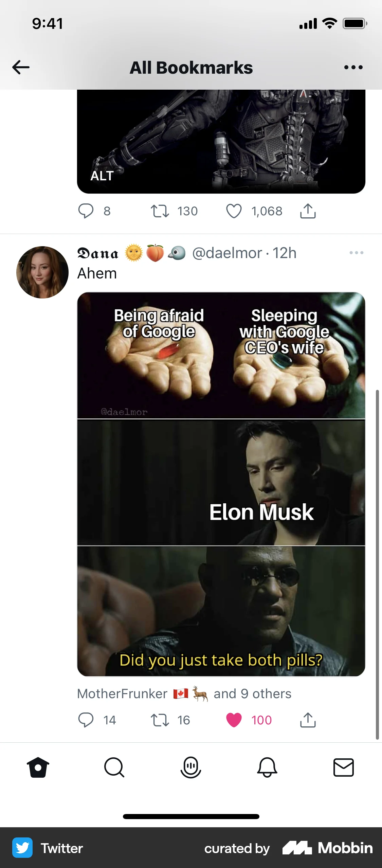This screenshot has width=382, height=868.
Task: Open the All Bookmarks more options menu
Action: point(353,67)
